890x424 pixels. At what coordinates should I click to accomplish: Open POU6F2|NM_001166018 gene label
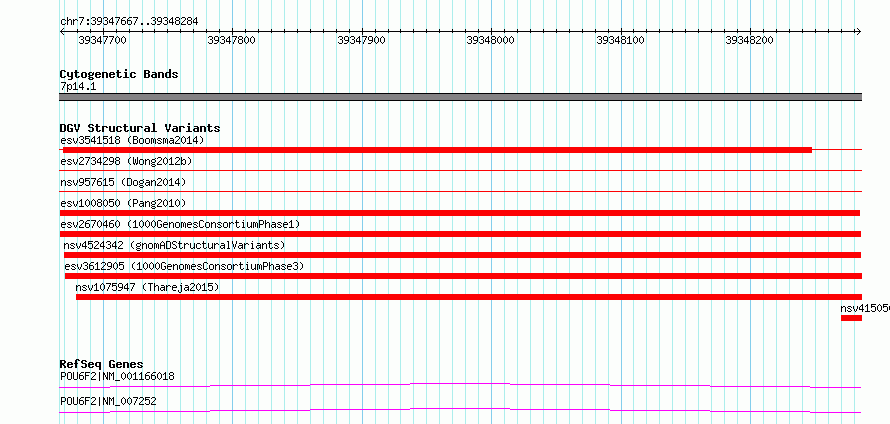(x=117, y=376)
